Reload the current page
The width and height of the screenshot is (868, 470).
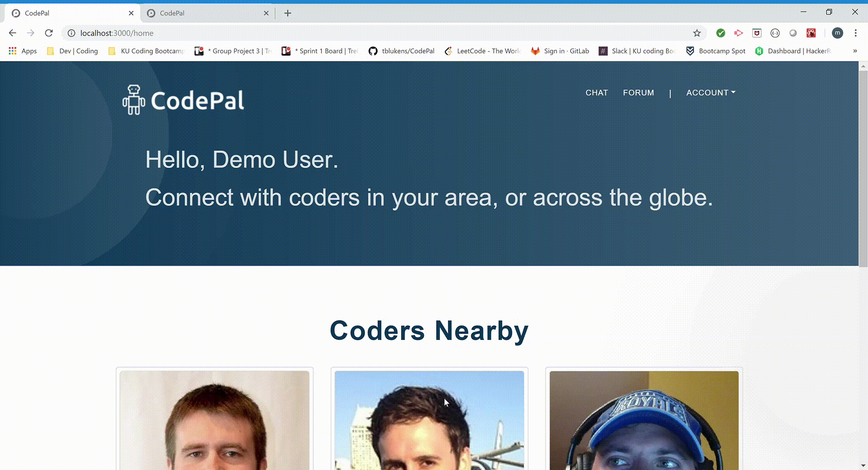tap(49, 33)
